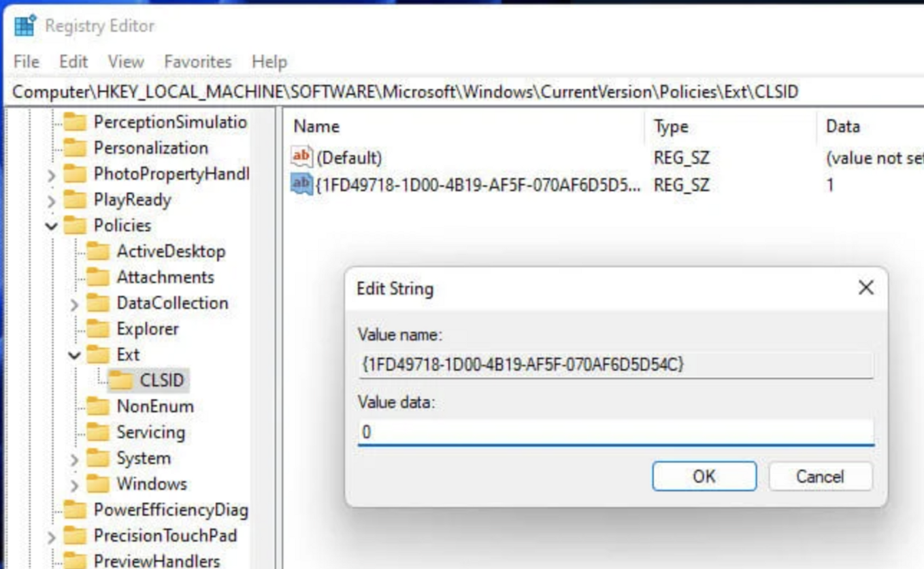Click OK in Edit String dialog

coord(704,476)
